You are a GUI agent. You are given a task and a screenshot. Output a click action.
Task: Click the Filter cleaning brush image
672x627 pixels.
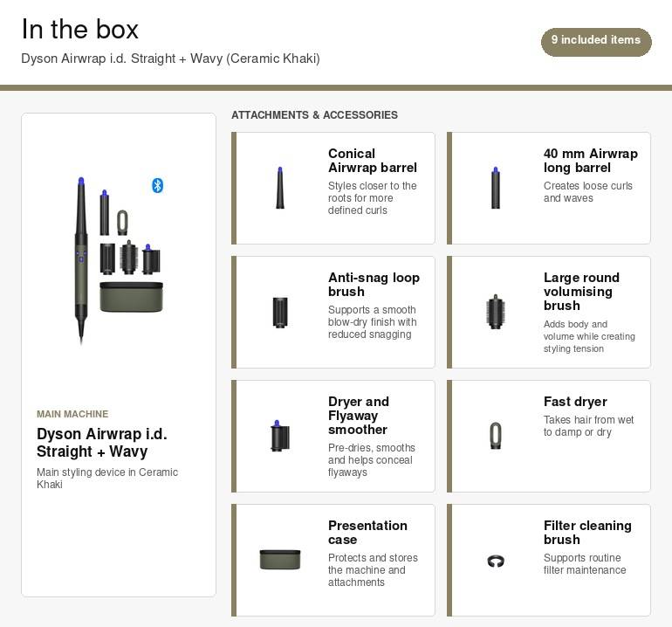(x=496, y=561)
